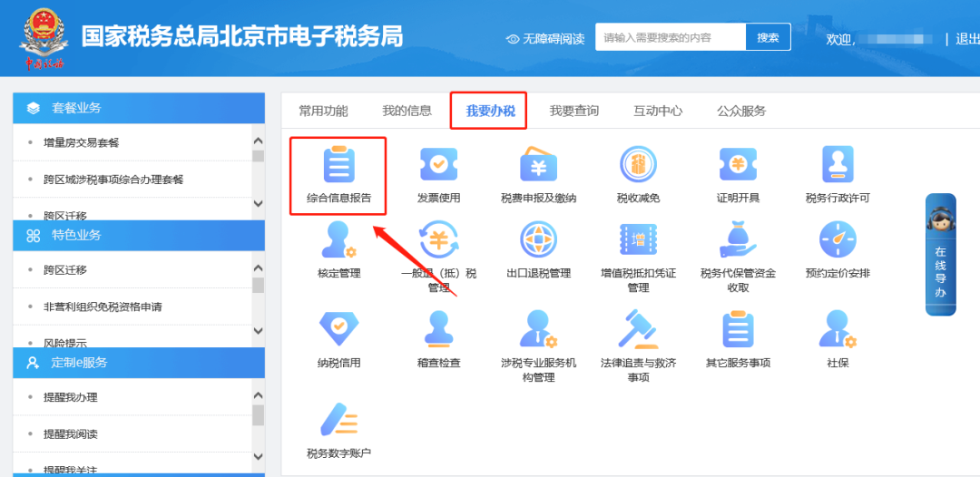Image resolution: width=980 pixels, height=477 pixels.
Task: Open 跨区域涉税事项综合办理套餐 link
Action: click(113, 180)
